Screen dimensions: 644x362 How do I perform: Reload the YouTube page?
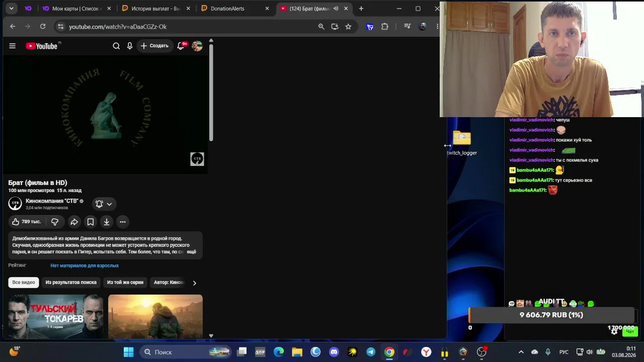tap(43, 27)
